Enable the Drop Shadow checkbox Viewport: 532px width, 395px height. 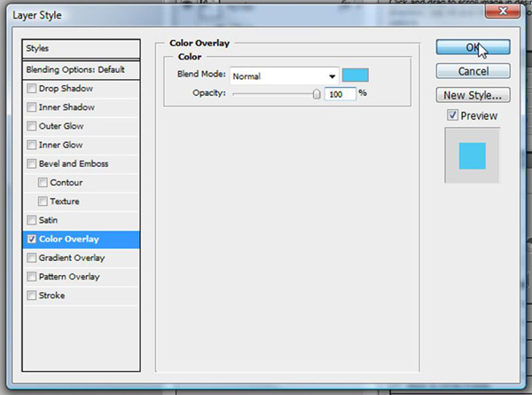coord(32,89)
